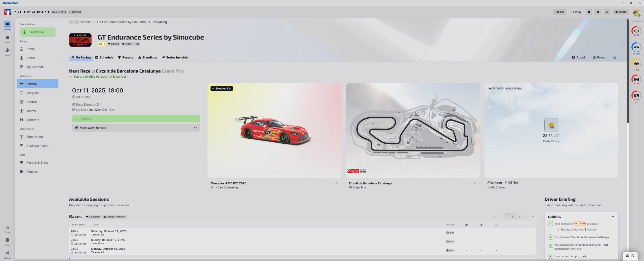Collapse the Eligibility section
Screen dimensions: 644x261
pyautogui.click(x=613, y=216)
